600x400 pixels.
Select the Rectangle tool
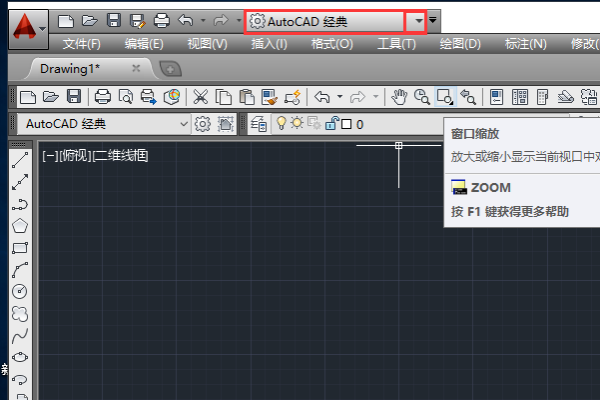(x=20, y=248)
